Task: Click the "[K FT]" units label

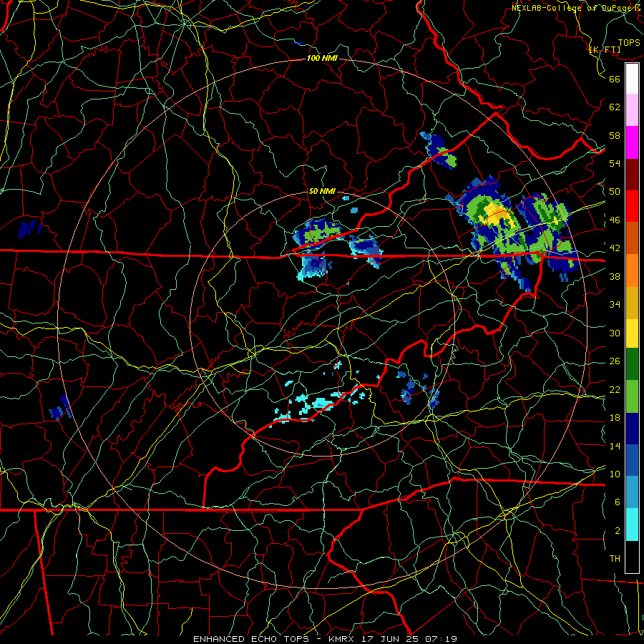Action: pyautogui.click(x=605, y=49)
